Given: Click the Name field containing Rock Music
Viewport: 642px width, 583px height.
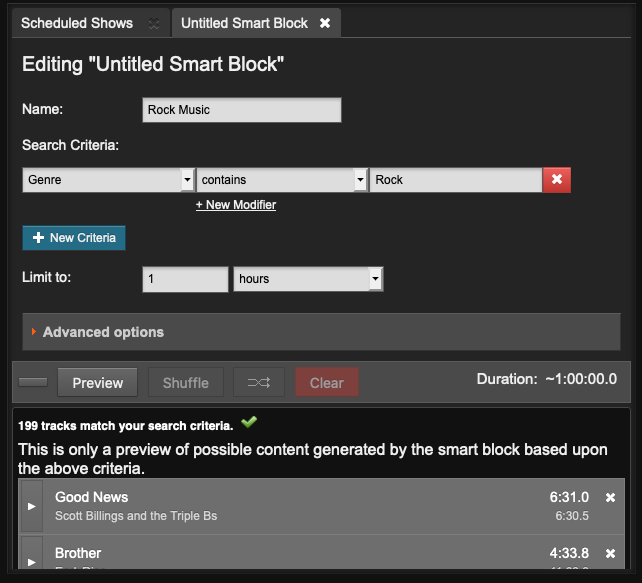Looking at the screenshot, I should pos(242,110).
